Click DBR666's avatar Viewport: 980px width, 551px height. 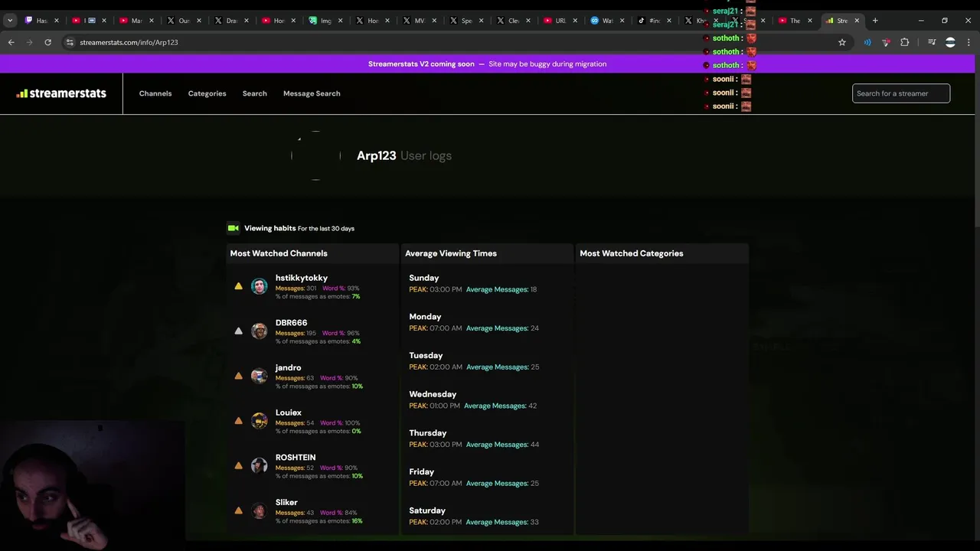(x=260, y=331)
